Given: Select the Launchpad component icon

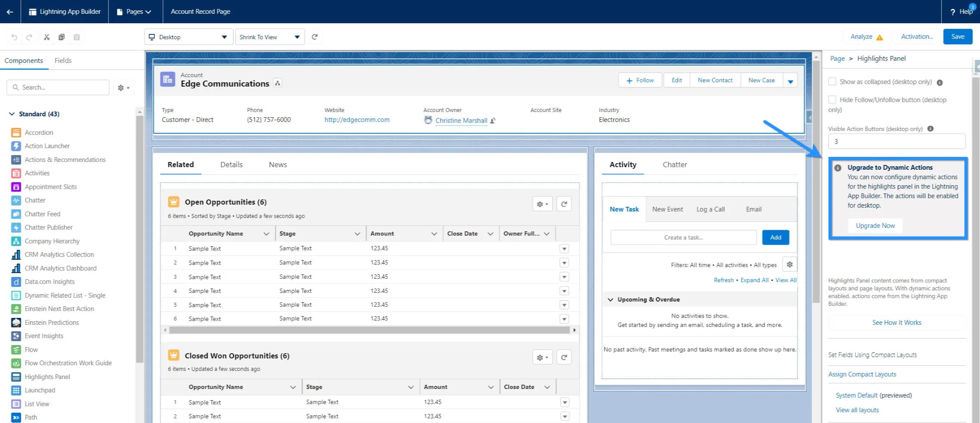Looking at the screenshot, I should (x=16, y=390).
